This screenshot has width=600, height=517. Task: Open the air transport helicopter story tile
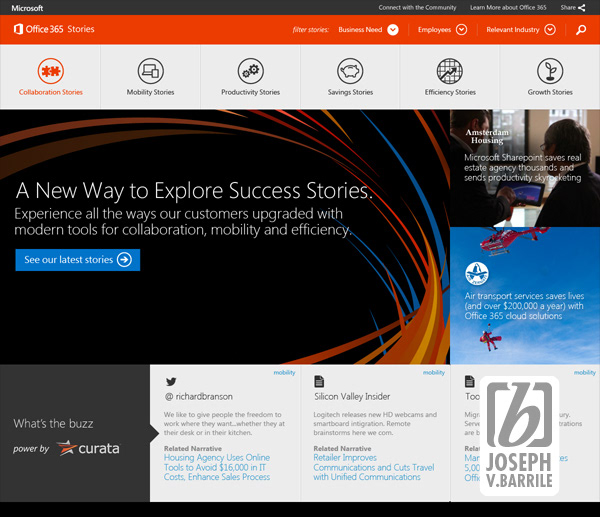[525, 295]
